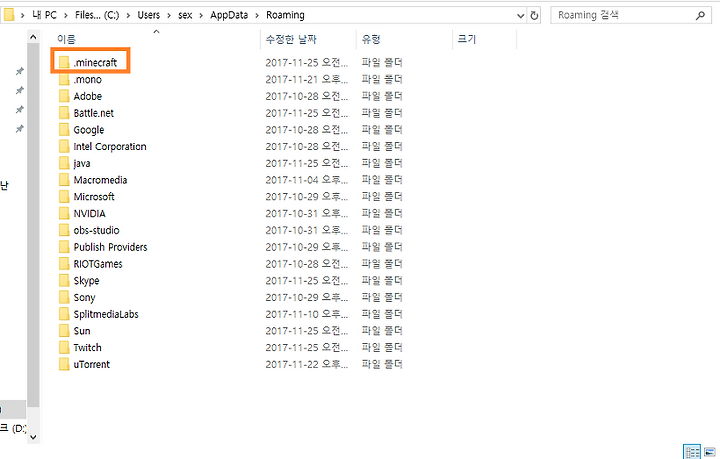Select the Google folder icon
This screenshot has height=459, width=720.
[64, 130]
